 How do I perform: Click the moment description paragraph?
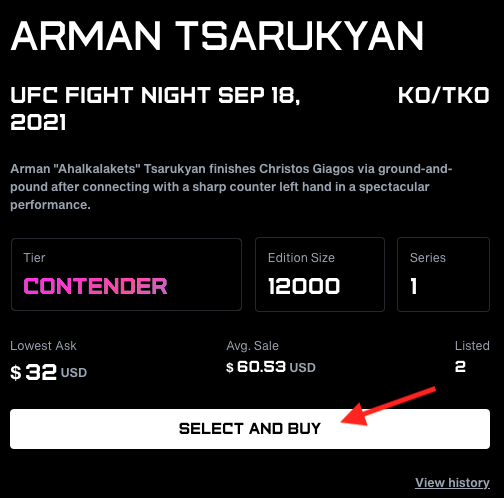tap(231, 187)
